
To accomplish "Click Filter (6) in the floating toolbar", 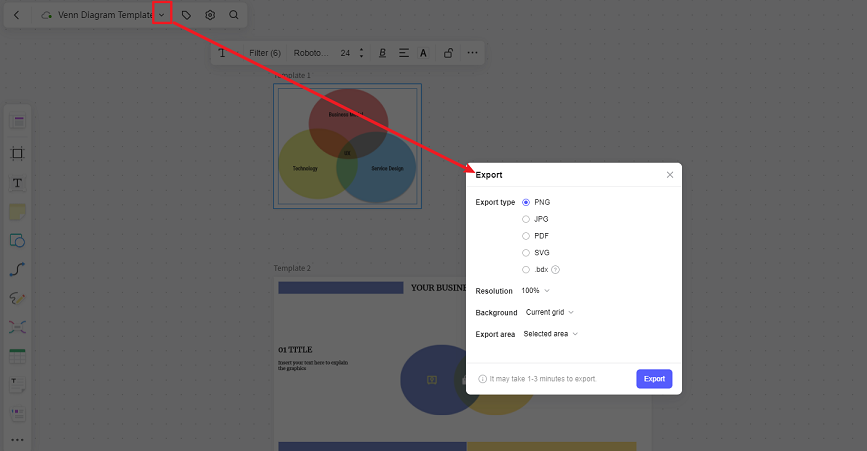I will coord(265,53).
